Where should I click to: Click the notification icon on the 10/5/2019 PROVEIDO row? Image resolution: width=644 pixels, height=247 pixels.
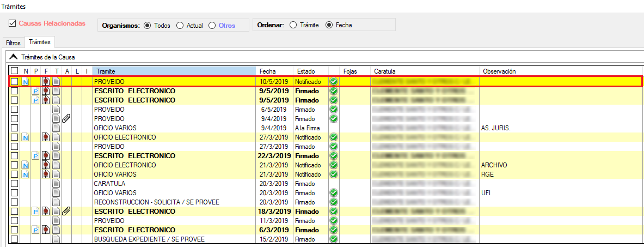(x=25, y=82)
